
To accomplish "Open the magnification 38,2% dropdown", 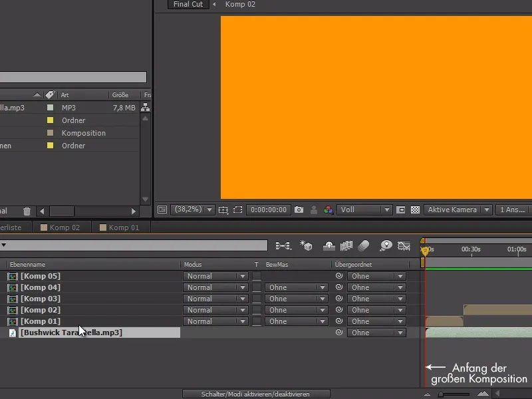I will [x=192, y=209].
